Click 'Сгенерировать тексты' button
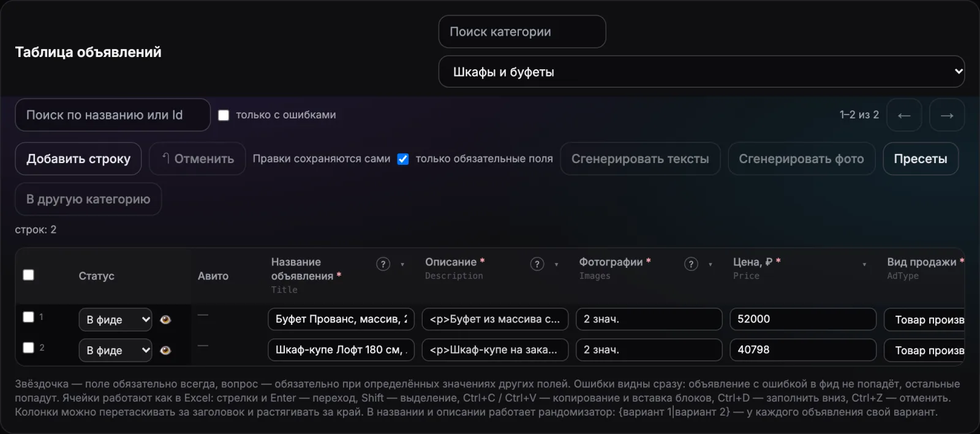Image resolution: width=980 pixels, height=434 pixels. tap(640, 159)
